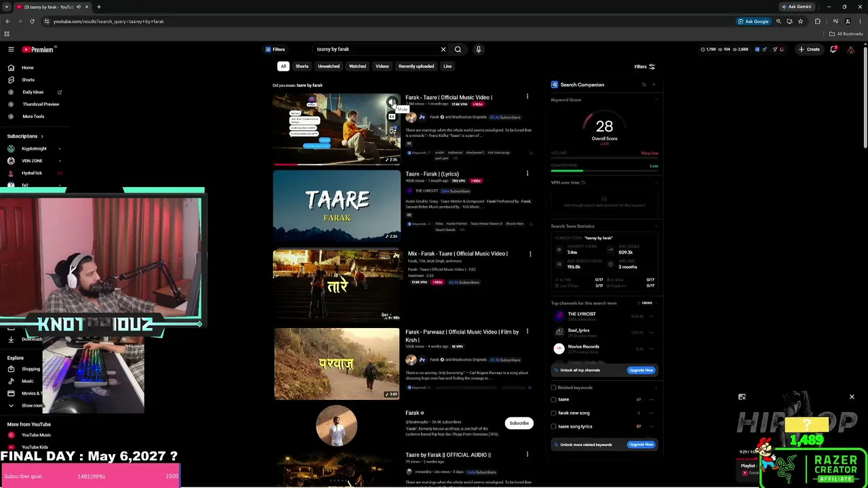The height and width of the screenshot is (488, 868).
Task: Close the mini player in the corner
Action: [852, 397]
